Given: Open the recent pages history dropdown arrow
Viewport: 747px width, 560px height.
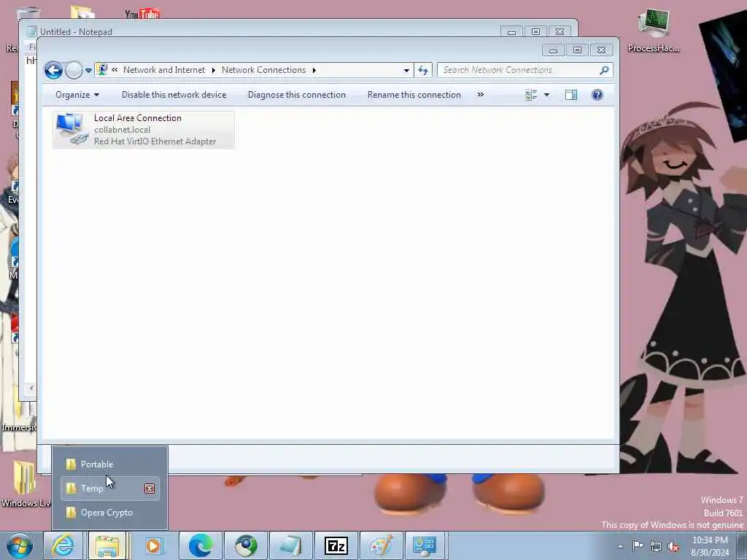Looking at the screenshot, I should (x=88, y=71).
